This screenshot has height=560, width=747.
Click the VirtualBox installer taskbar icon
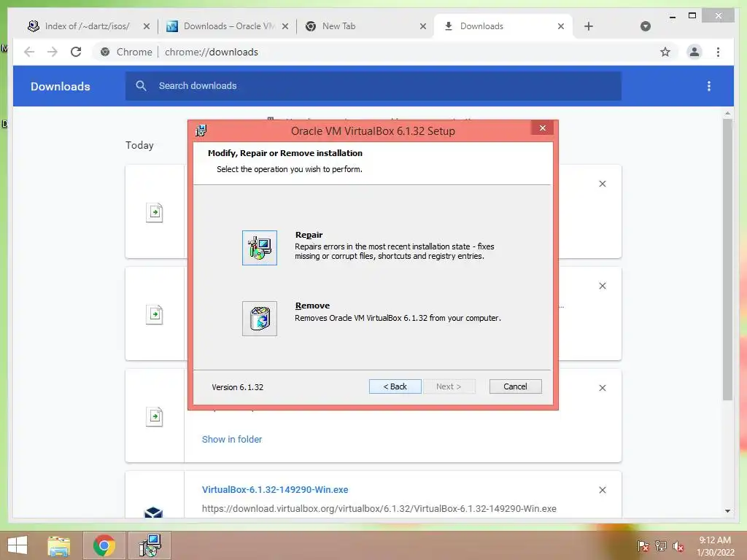pyautogui.click(x=150, y=545)
